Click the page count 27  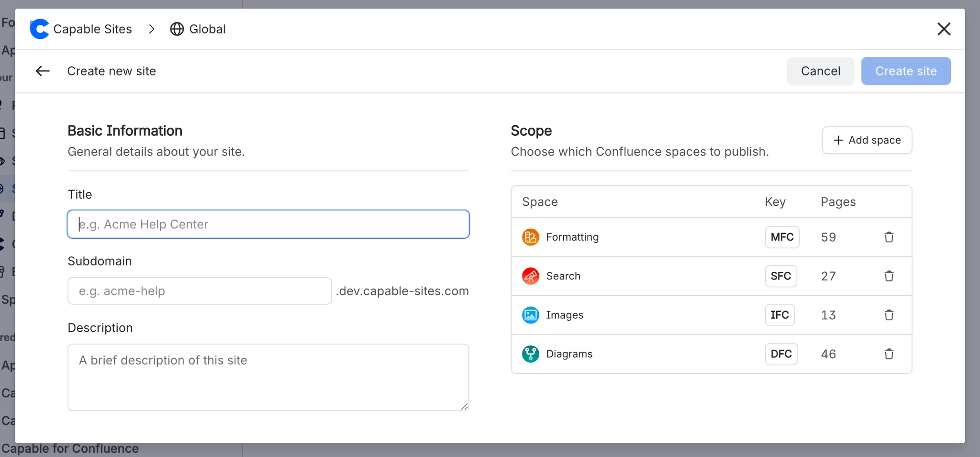pos(828,276)
